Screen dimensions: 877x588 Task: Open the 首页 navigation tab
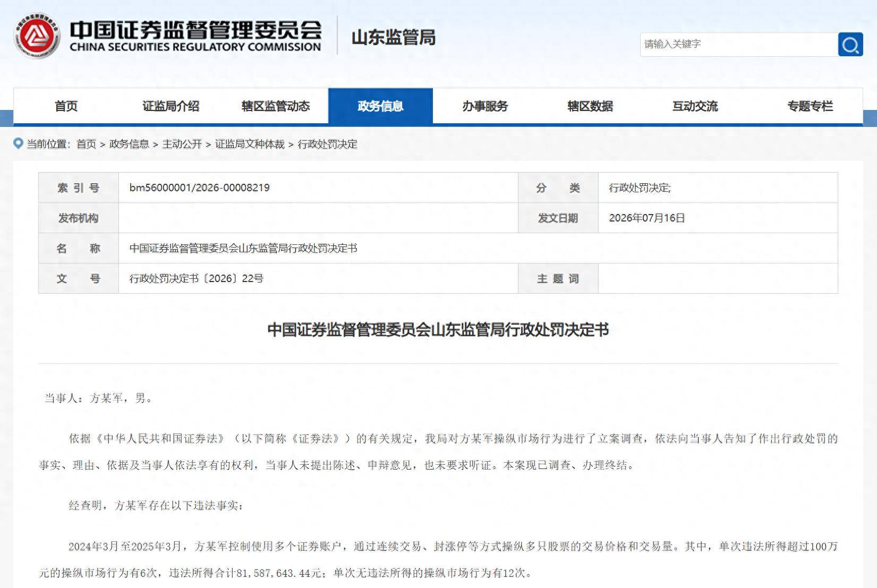66,106
